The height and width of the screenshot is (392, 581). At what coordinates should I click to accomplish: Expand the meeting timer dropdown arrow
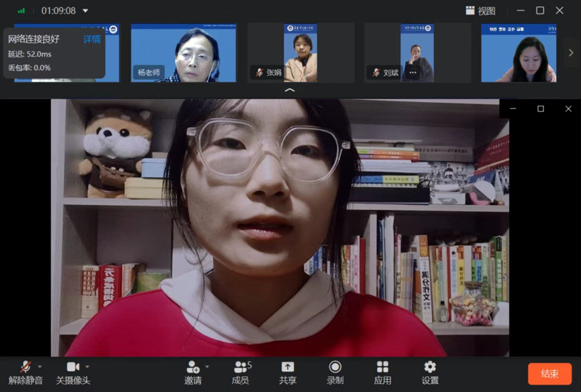tap(85, 11)
